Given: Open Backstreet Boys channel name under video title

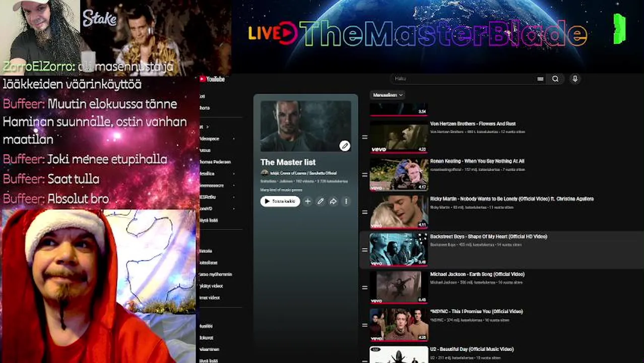Looking at the screenshot, I should point(443,245).
